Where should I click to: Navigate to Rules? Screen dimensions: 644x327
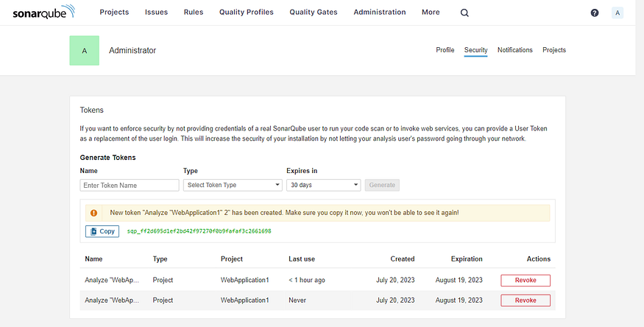tap(193, 13)
